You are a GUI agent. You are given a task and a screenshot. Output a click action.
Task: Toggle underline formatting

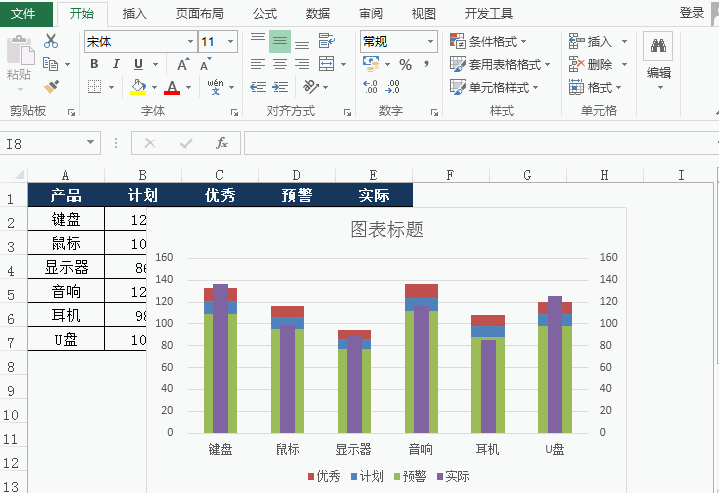click(x=138, y=64)
